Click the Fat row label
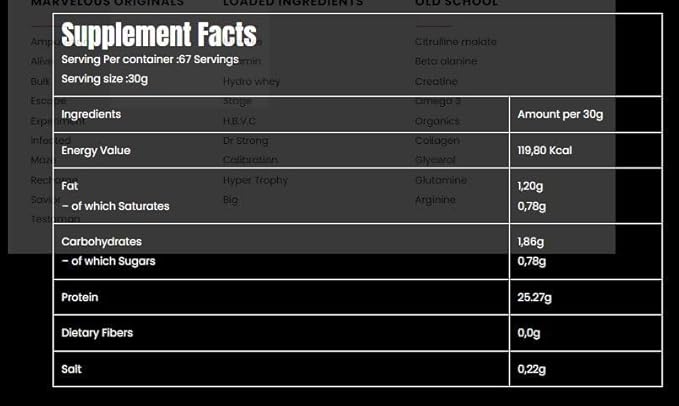This screenshot has width=679, height=406. (x=70, y=186)
